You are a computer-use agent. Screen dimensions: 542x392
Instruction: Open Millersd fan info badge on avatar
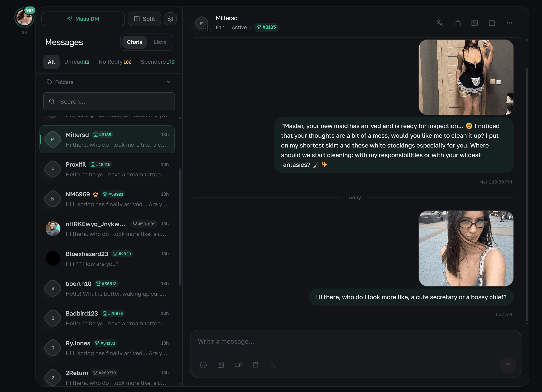(207, 29)
